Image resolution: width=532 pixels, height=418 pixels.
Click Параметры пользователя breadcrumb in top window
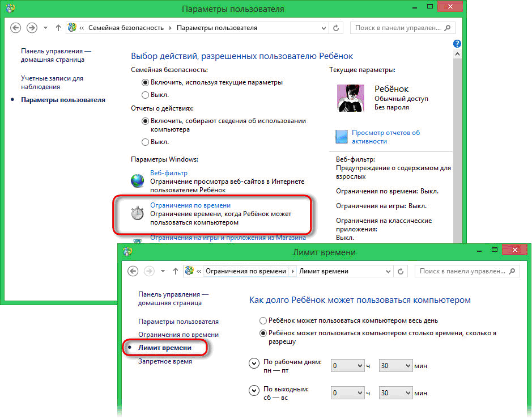click(x=217, y=28)
